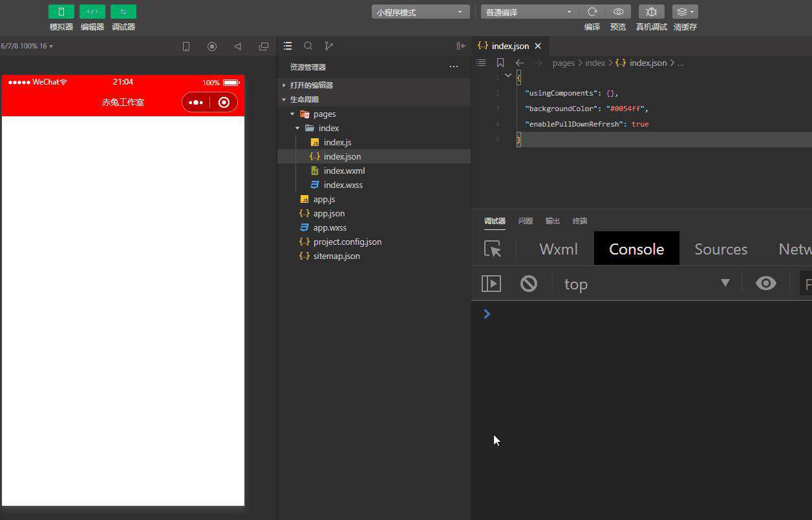
Task: Toggle the editor panel button
Action: [92, 12]
